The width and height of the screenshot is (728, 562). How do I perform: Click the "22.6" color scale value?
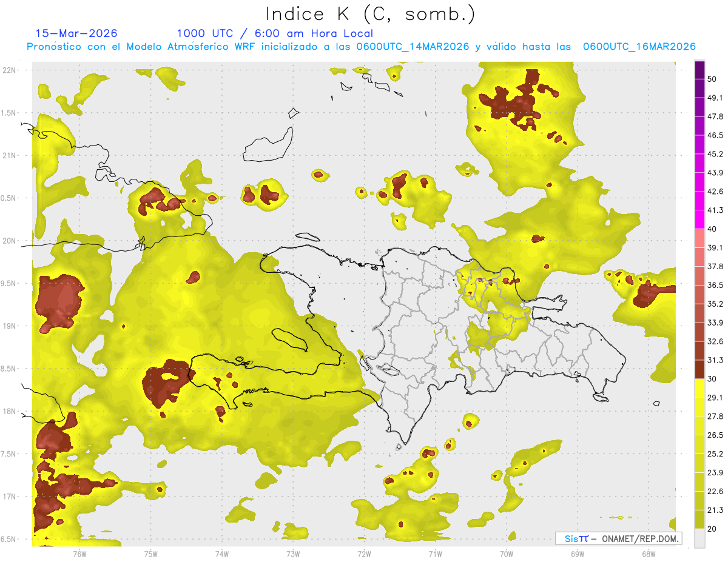[x=716, y=492]
